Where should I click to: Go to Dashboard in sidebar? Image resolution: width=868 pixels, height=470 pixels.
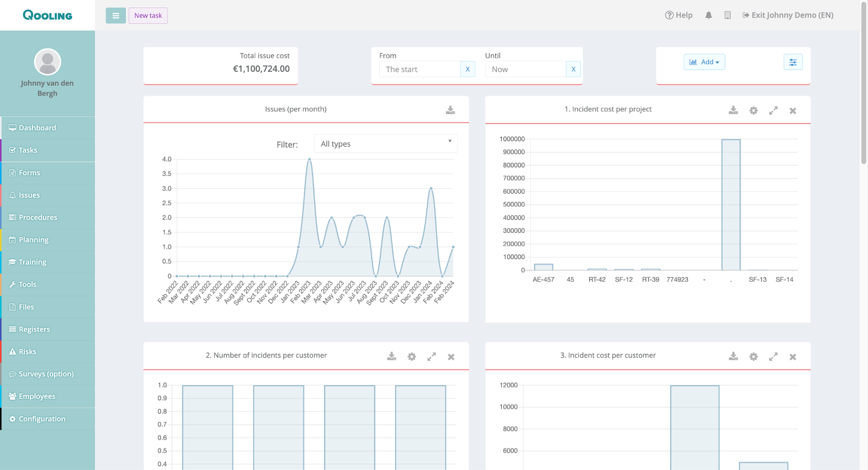(48, 128)
